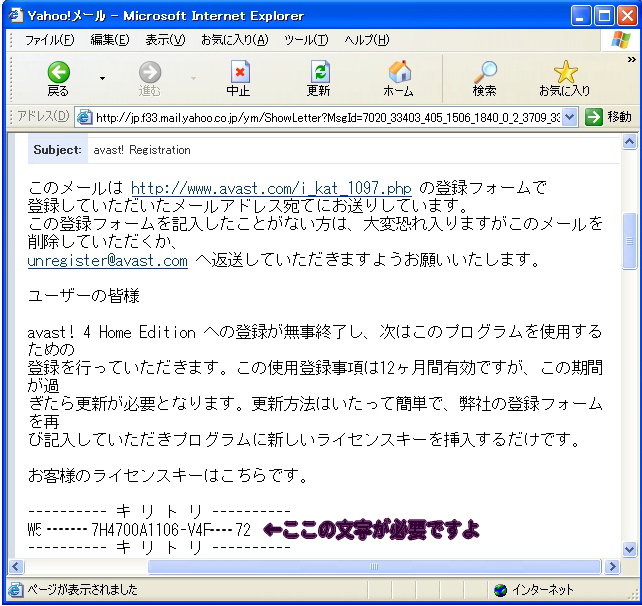Click the subject text avast! Registration

[142, 150]
